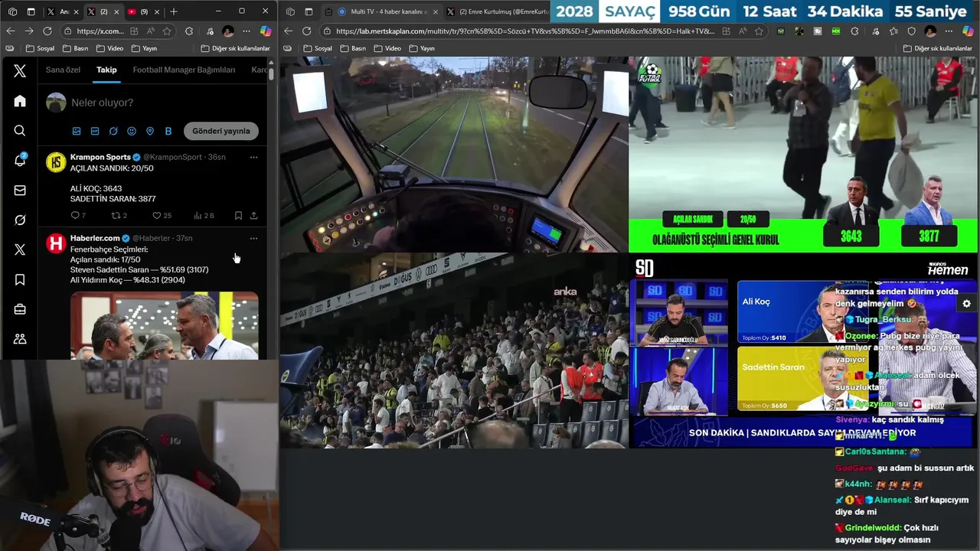Click the Gönderi yayınla button
This screenshot has height=551, width=980.
click(220, 131)
